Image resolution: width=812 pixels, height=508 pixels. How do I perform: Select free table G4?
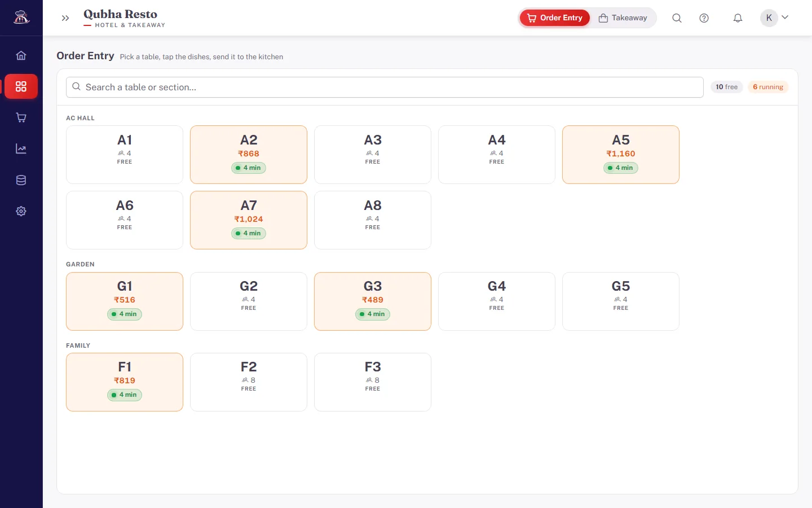click(497, 301)
